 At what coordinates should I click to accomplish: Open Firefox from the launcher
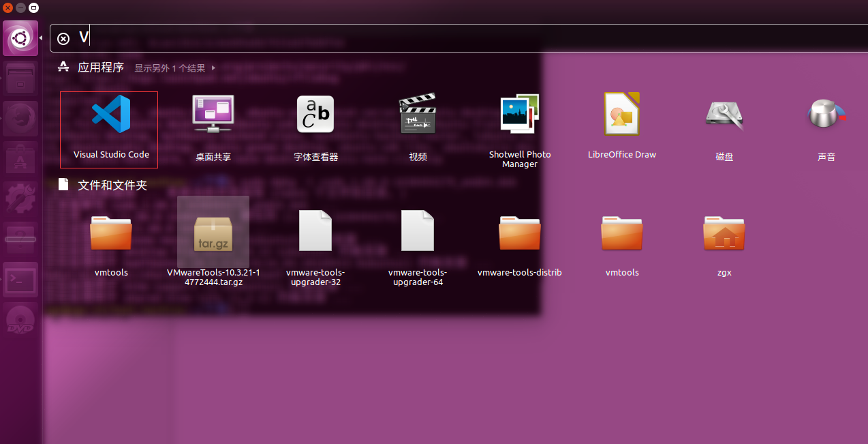tap(20, 120)
